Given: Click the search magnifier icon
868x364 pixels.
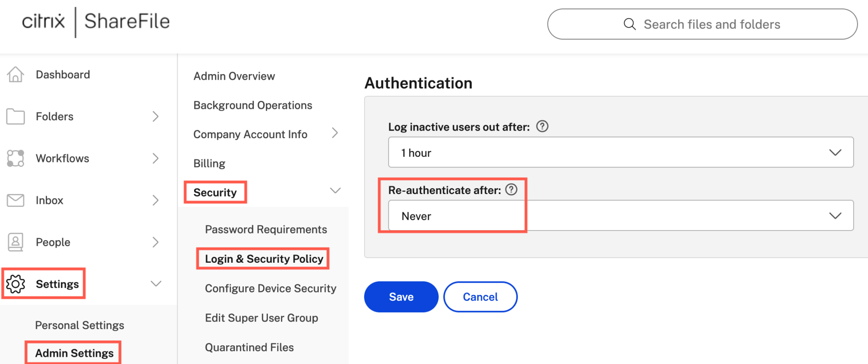Looking at the screenshot, I should tap(630, 24).
